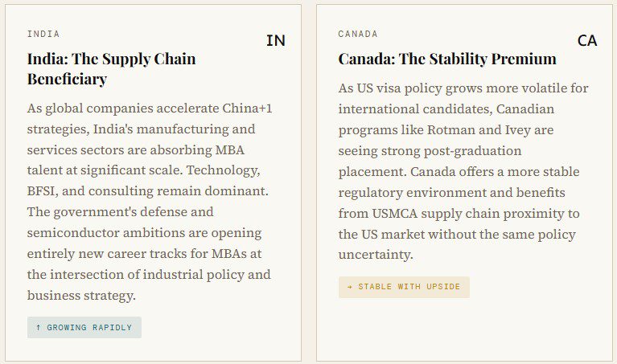The height and width of the screenshot is (364, 617).
Task: Click the right arrow in Stable badge
Action: (350, 287)
